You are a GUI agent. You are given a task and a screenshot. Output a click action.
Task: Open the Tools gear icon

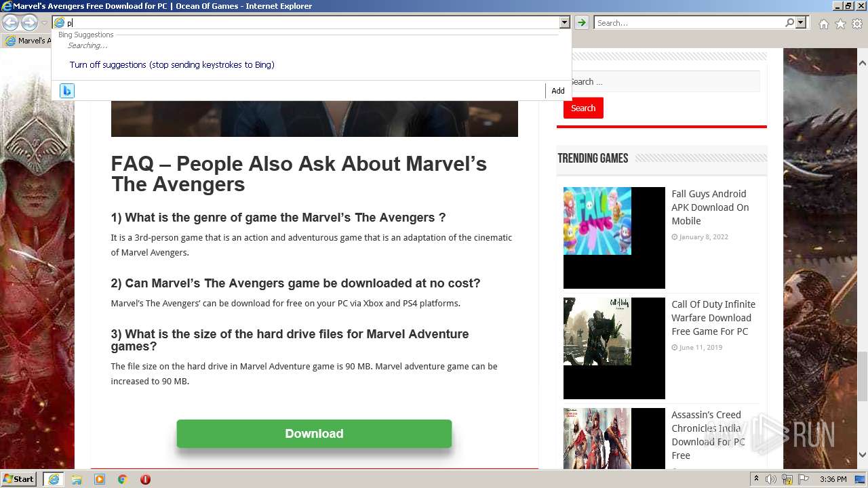tap(857, 24)
